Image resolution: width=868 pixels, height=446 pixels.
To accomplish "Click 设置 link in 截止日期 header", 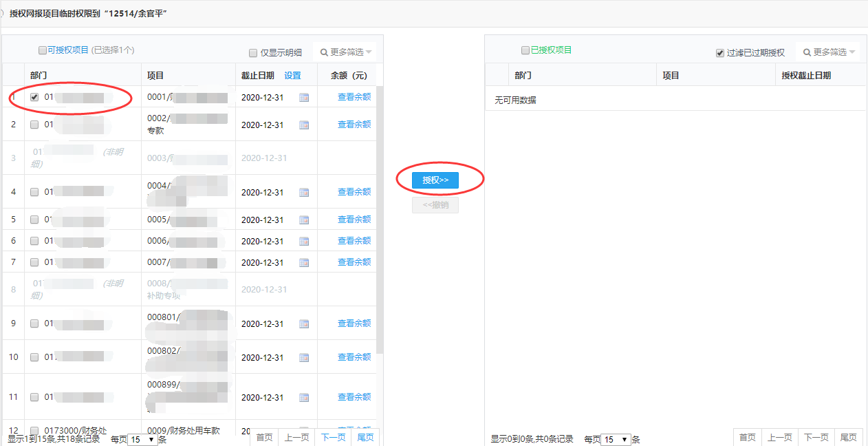I will click(x=293, y=76).
